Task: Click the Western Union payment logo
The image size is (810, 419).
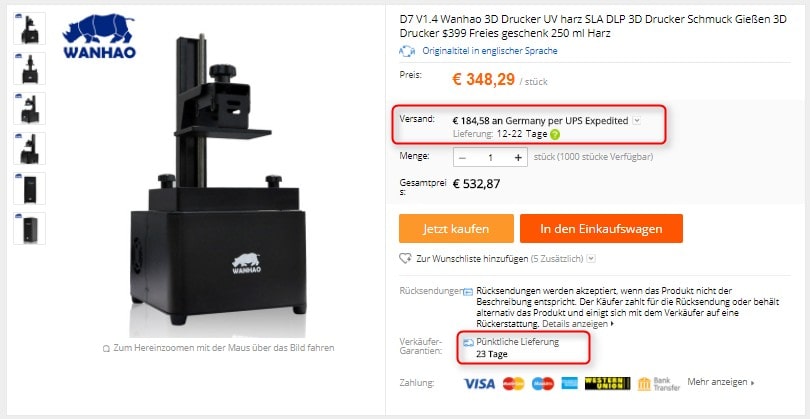Action: (x=608, y=383)
